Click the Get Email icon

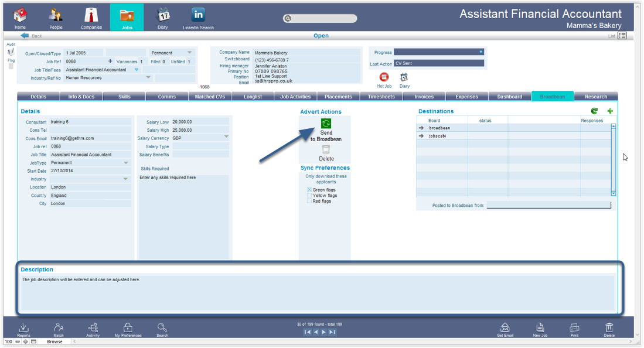505,329
